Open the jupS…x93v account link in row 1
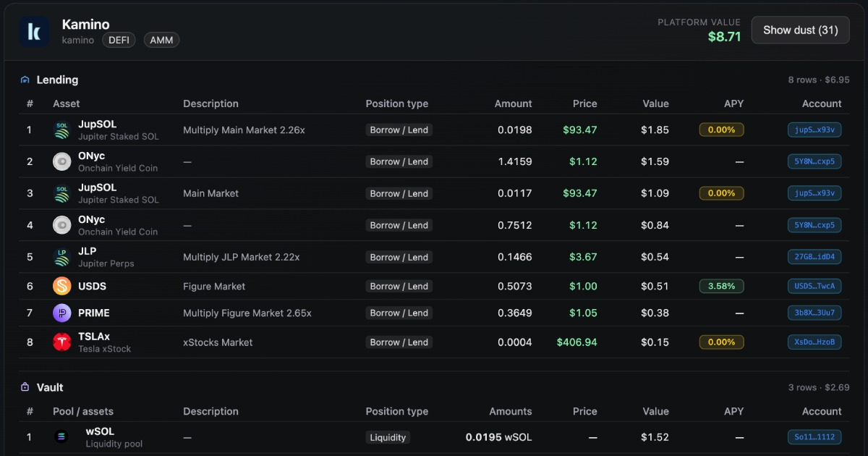 [x=814, y=130]
